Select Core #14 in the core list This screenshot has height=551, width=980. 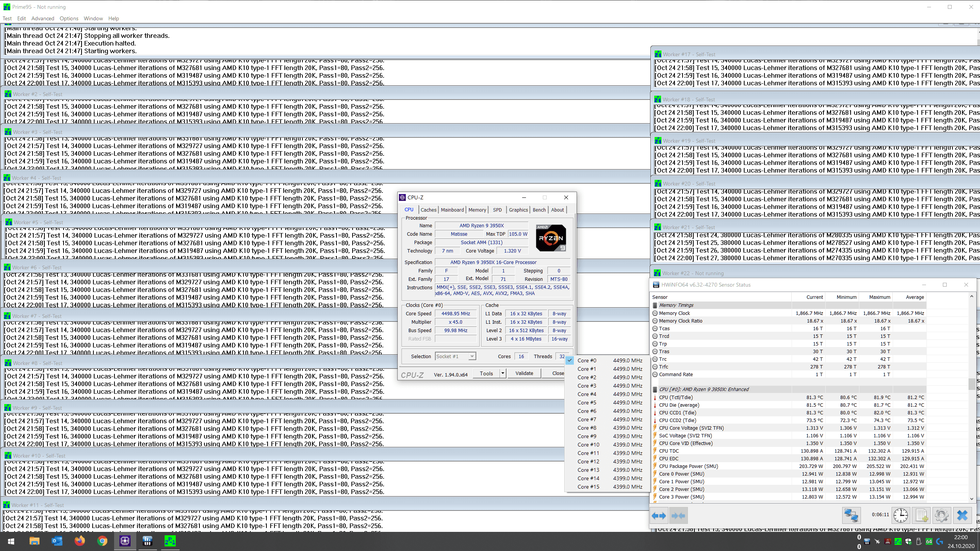tap(607, 478)
